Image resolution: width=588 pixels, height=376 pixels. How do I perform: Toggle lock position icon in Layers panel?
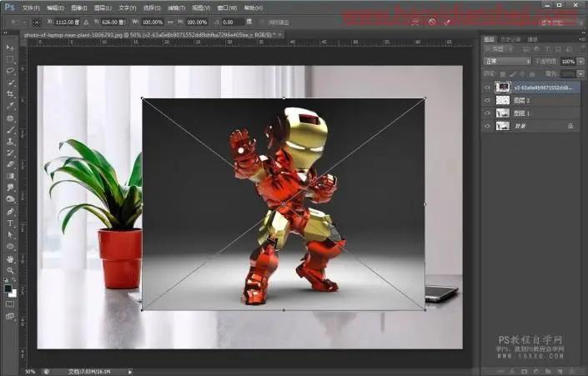point(522,74)
